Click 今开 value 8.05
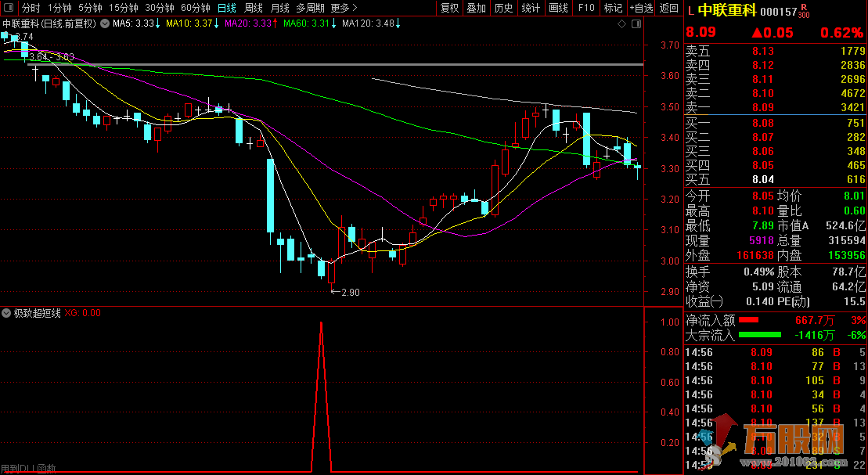 pyautogui.click(x=763, y=196)
